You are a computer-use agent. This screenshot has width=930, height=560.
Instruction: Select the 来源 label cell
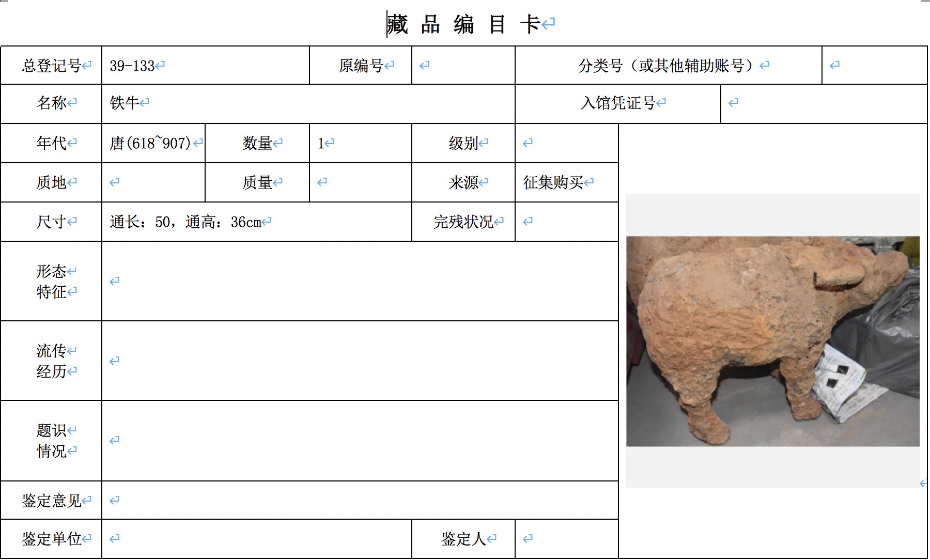coord(463,182)
